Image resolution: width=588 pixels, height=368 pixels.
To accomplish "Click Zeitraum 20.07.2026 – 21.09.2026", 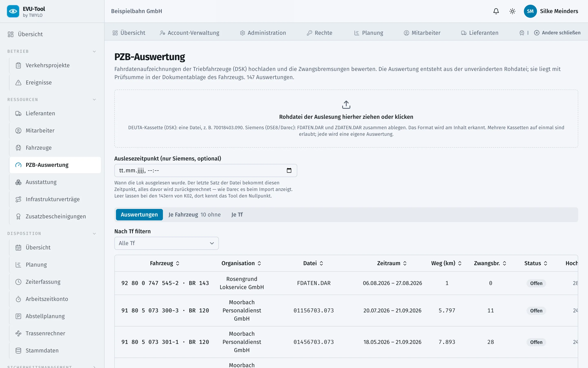I will pos(392,311).
